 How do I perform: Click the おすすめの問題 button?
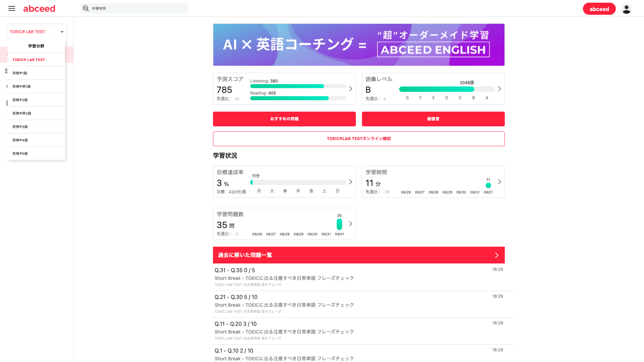pyautogui.click(x=284, y=119)
